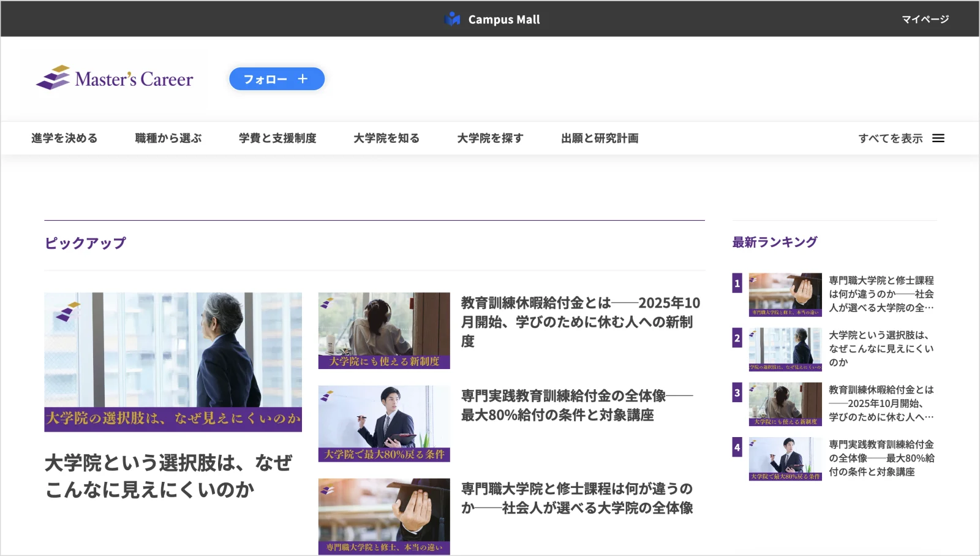Go to 出願と研究計画 menu item

(600, 139)
